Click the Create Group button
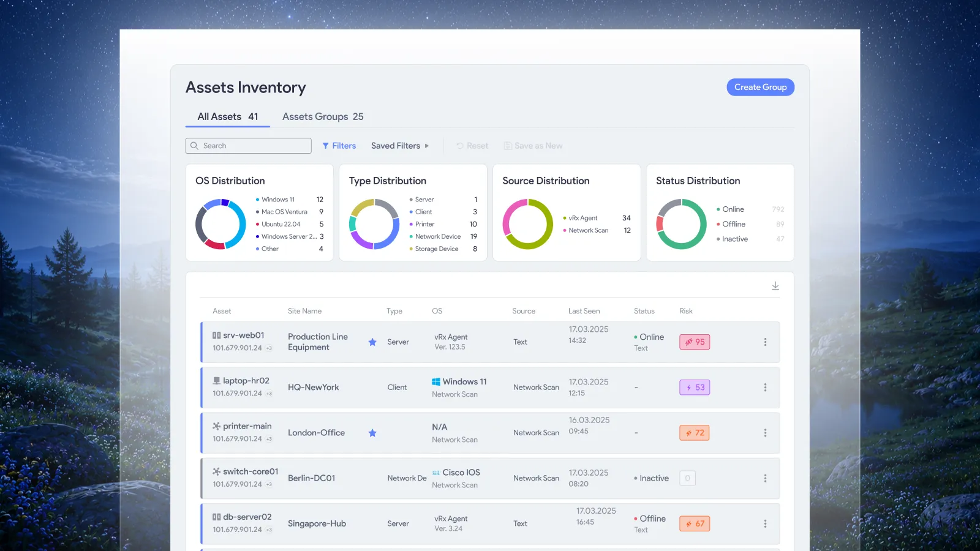The width and height of the screenshot is (980, 551). (x=761, y=87)
